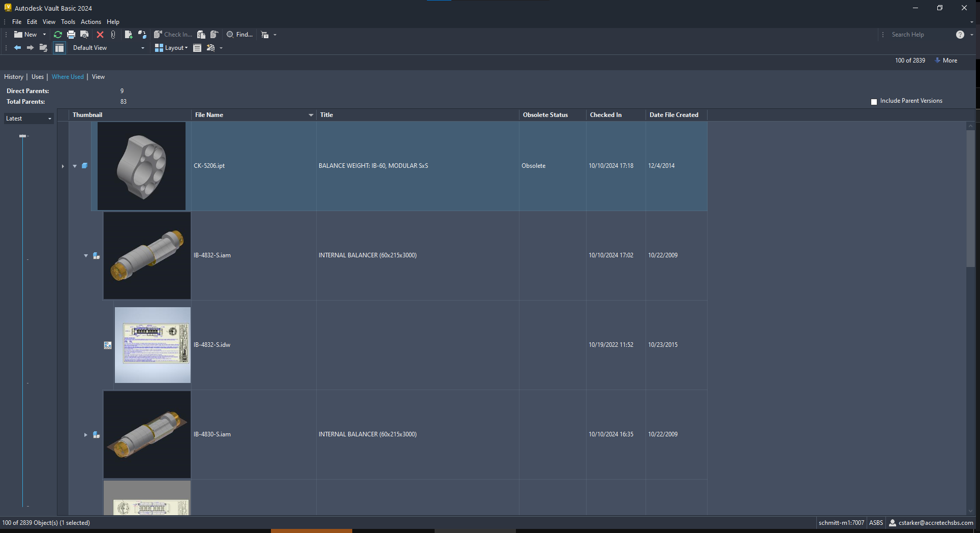Click the Help question mark icon

[x=960, y=35]
